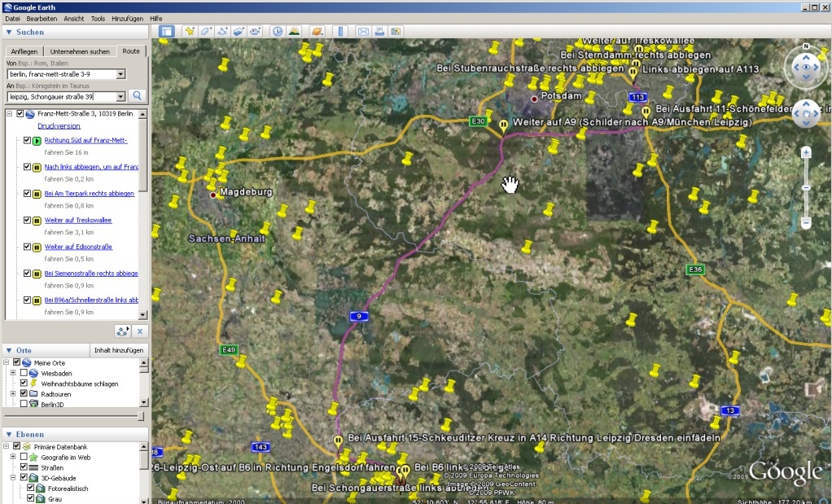Start route search with magnifier button

tap(137, 96)
